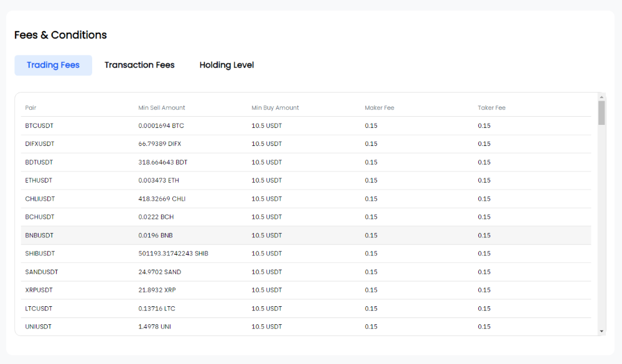Screen dimensions: 622x364
Task: Select the LTCUSDT pair
Action: tap(39, 309)
